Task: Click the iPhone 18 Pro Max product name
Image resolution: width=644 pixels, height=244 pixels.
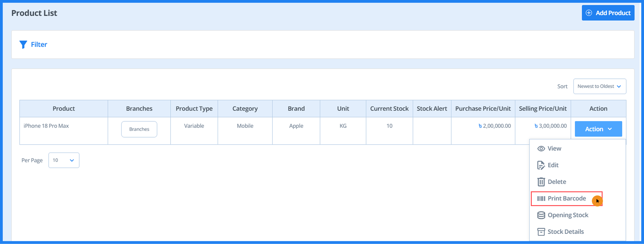Action: 46,126
